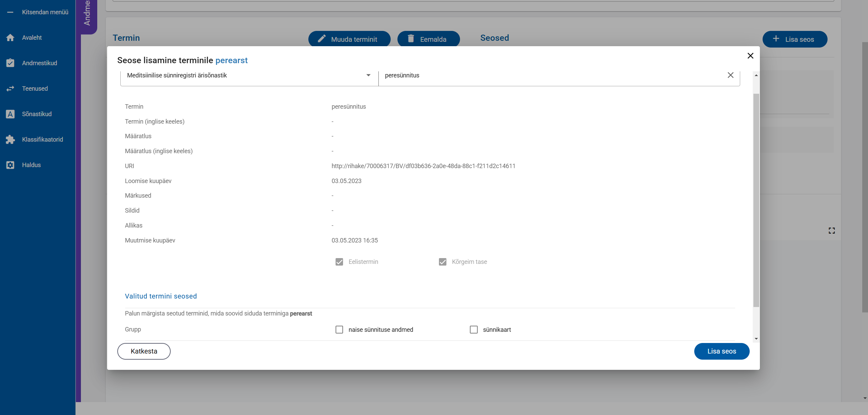Check the sünnikaart checkbox
The width and height of the screenshot is (868, 415).
474,330
